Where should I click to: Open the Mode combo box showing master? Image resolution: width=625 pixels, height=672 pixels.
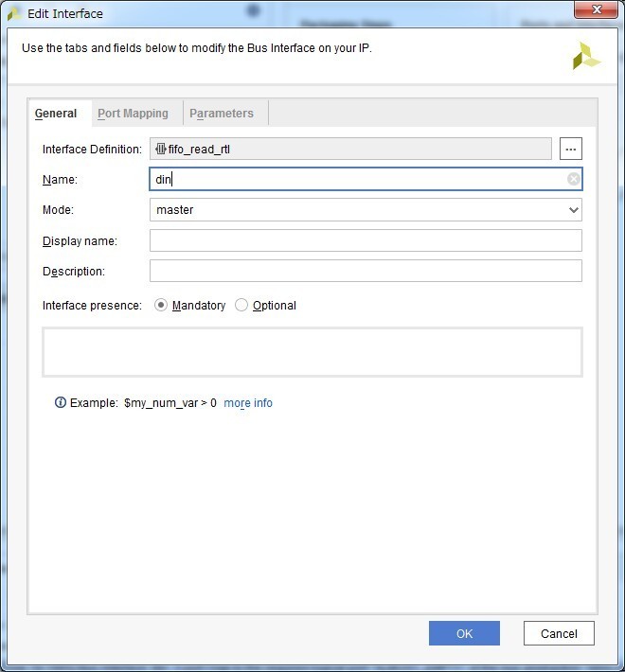[x=366, y=209]
